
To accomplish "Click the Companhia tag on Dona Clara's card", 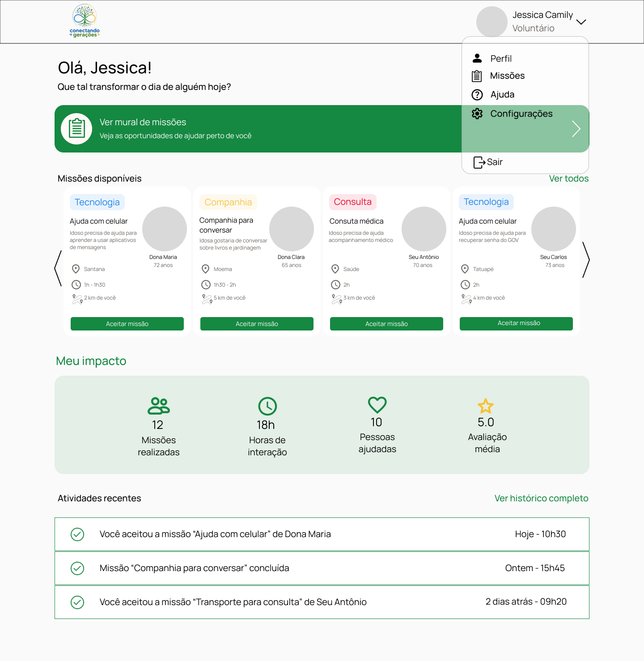I will 228,202.
